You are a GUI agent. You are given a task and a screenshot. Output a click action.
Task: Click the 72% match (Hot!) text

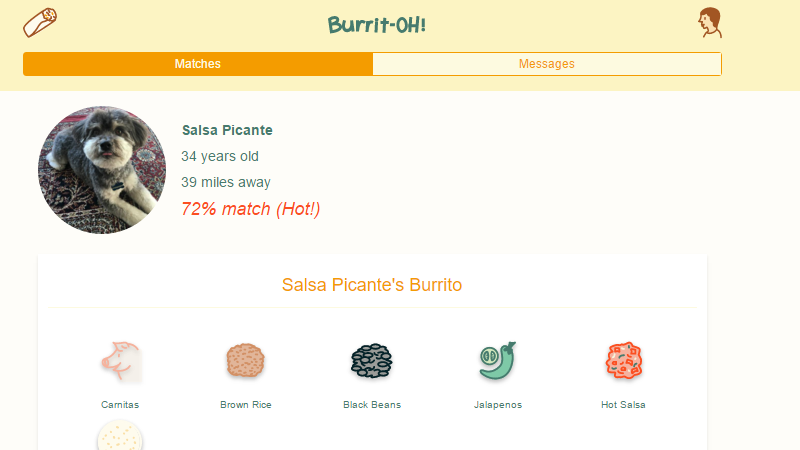tap(250, 209)
